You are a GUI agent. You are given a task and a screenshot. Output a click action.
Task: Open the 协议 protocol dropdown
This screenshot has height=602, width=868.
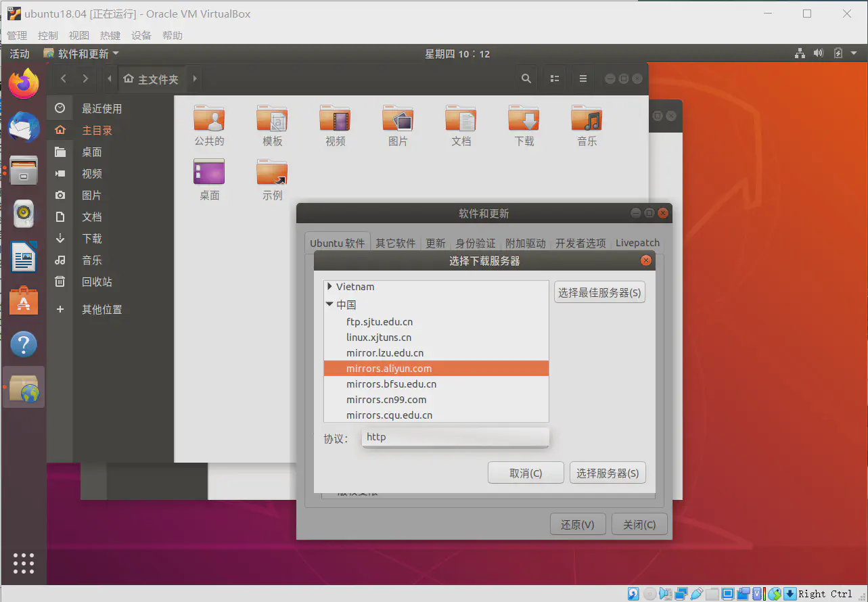click(455, 438)
